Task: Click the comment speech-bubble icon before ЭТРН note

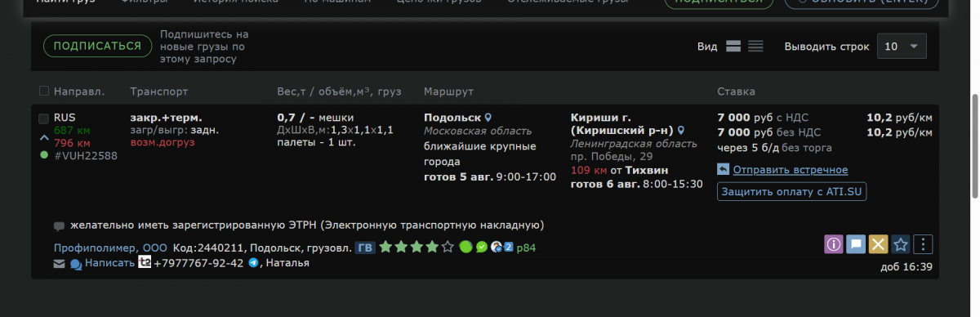Action: tap(59, 226)
